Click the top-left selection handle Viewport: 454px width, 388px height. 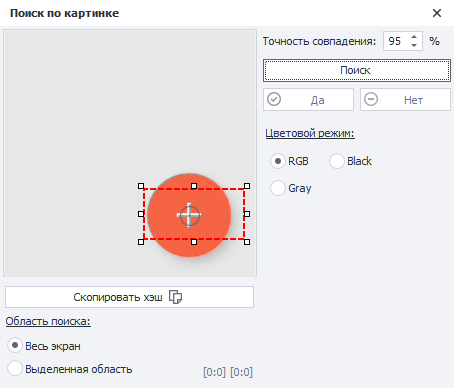(x=141, y=186)
